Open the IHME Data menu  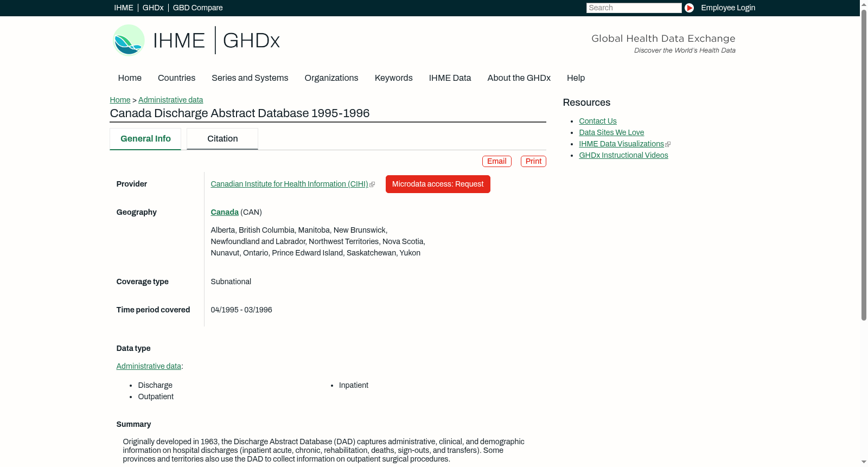pyautogui.click(x=450, y=78)
